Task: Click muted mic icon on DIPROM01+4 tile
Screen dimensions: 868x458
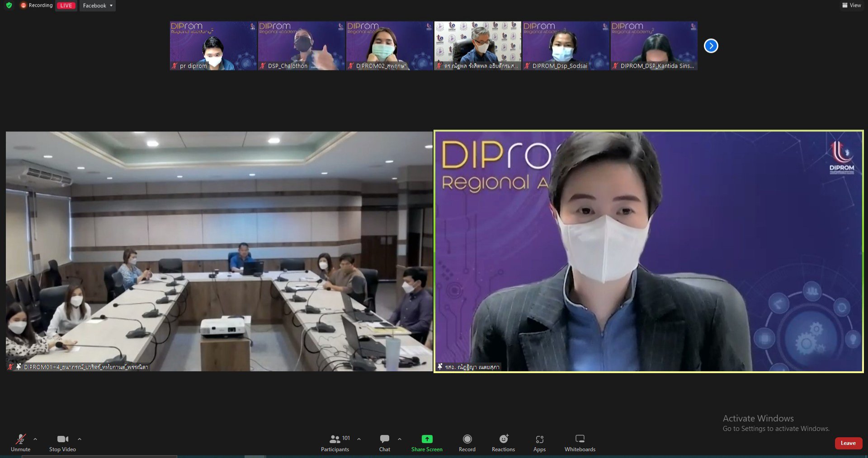Action: pos(10,367)
